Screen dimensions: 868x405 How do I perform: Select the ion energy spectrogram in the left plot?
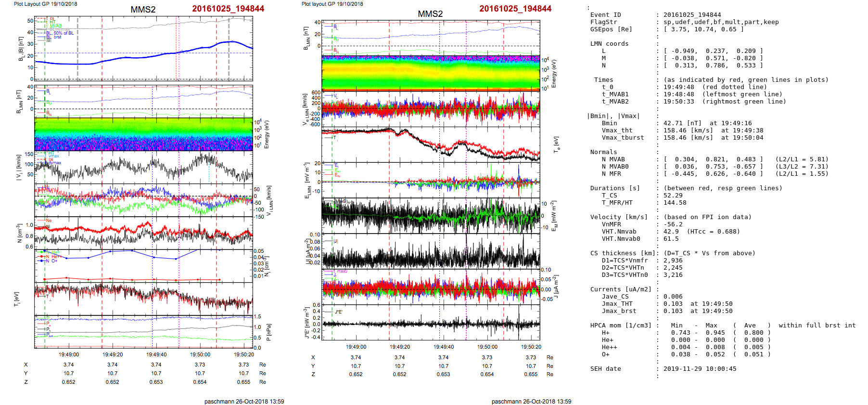point(143,134)
